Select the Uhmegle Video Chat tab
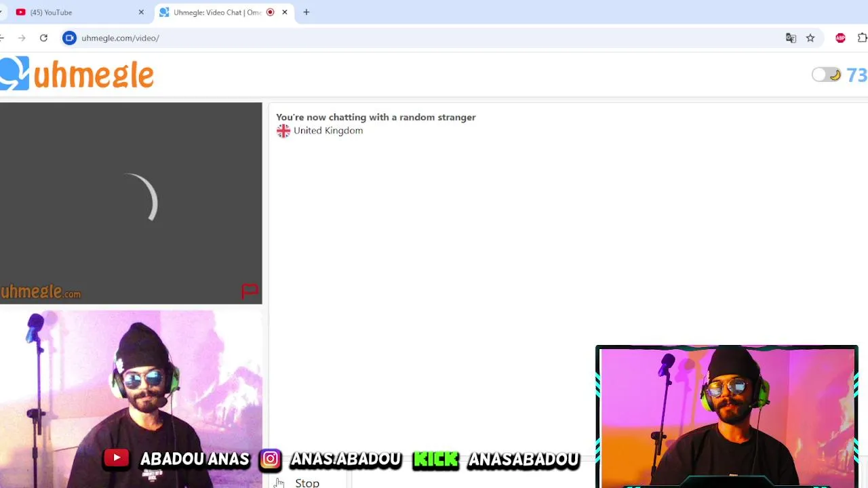Viewport: 868px width, 488px height. (x=224, y=12)
